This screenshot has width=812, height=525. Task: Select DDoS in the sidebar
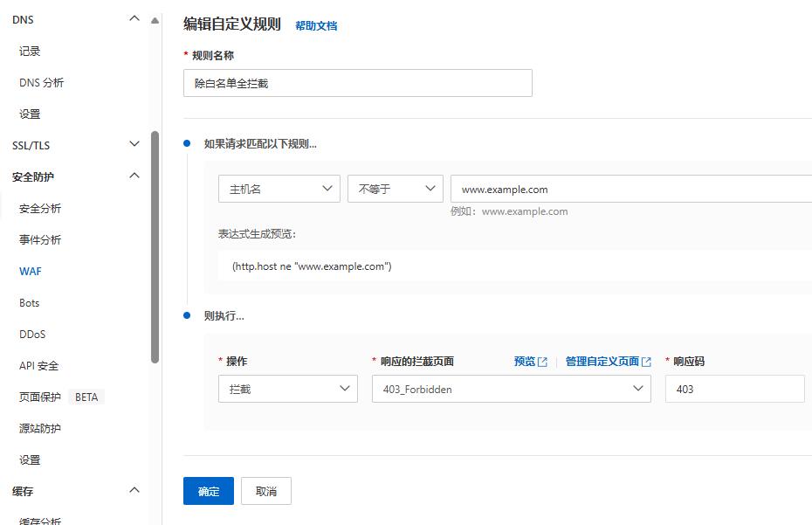point(31,334)
